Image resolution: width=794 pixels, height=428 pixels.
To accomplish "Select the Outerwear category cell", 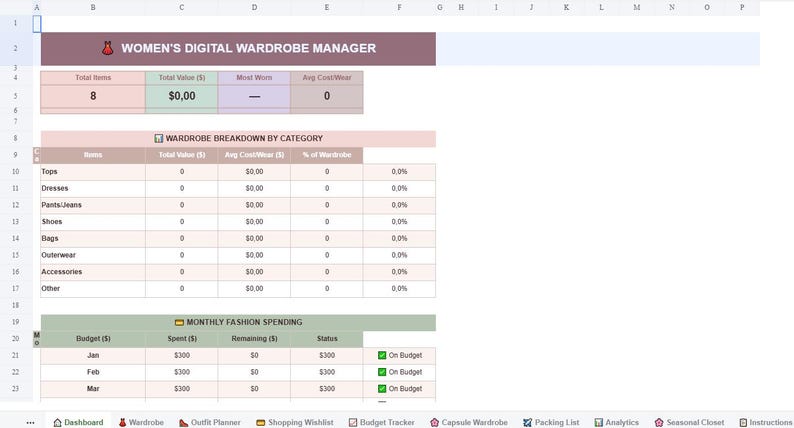I will (x=93, y=255).
